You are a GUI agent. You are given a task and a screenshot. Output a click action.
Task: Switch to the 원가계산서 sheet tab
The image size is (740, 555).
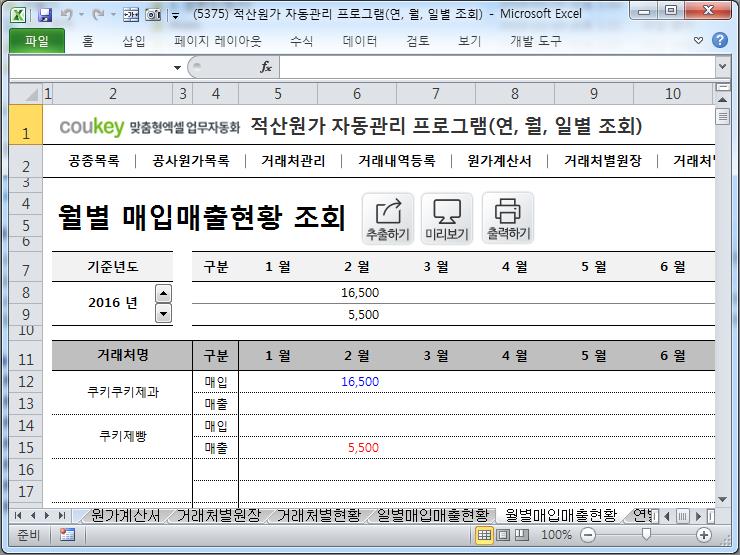point(125,515)
